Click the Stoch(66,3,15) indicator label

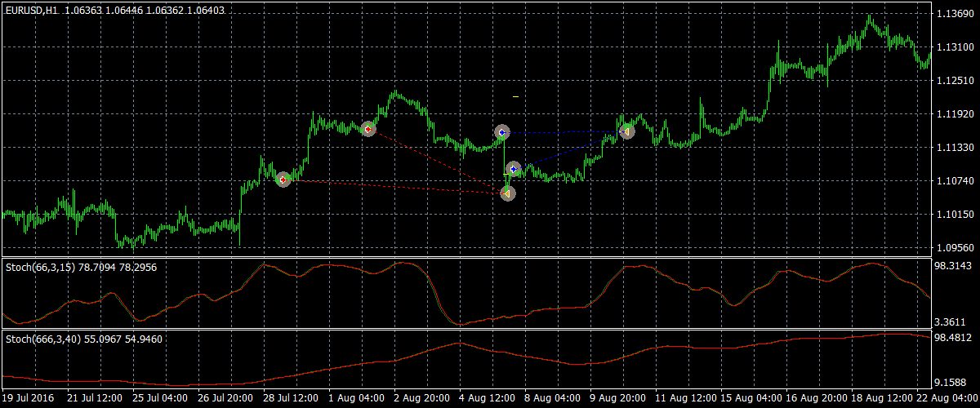[x=38, y=268]
